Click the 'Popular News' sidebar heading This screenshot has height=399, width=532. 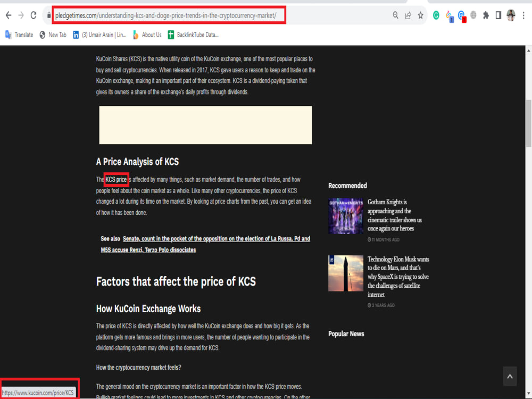click(x=346, y=334)
